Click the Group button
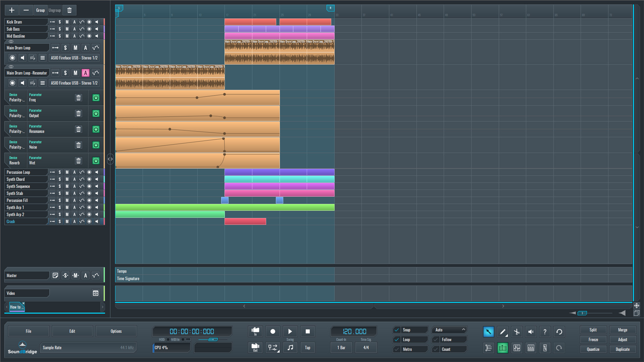644x362 pixels. (40, 10)
